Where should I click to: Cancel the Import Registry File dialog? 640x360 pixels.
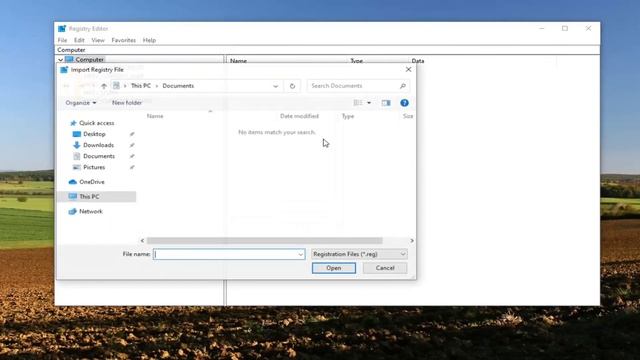click(x=385, y=268)
